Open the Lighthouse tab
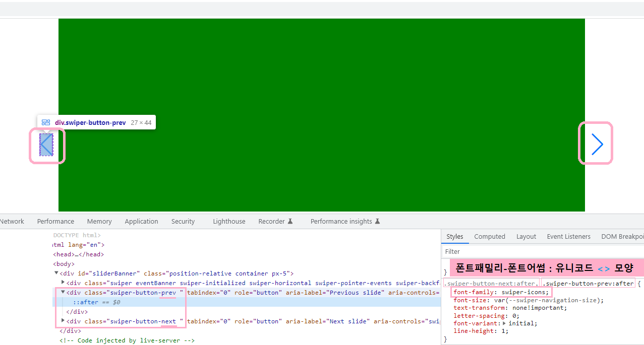The image size is (644, 345). click(229, 221)
